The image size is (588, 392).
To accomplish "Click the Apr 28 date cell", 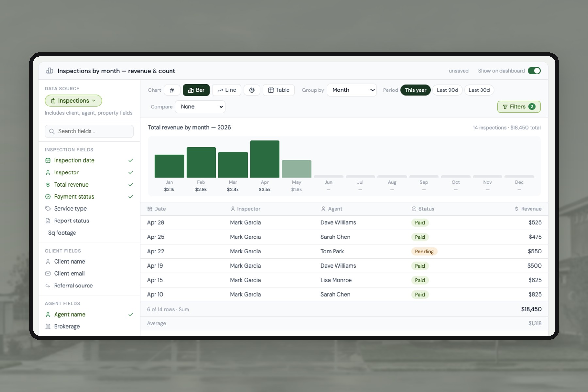I will tap(155, 222).
